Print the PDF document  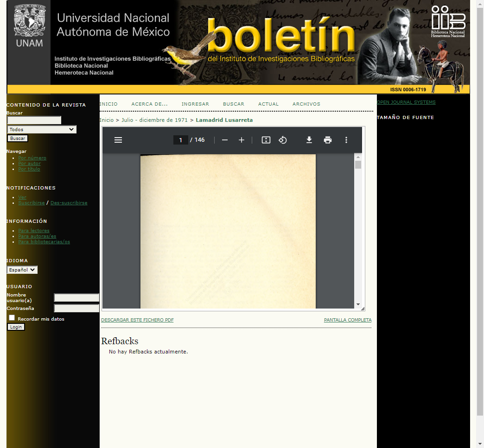(328, 140)
